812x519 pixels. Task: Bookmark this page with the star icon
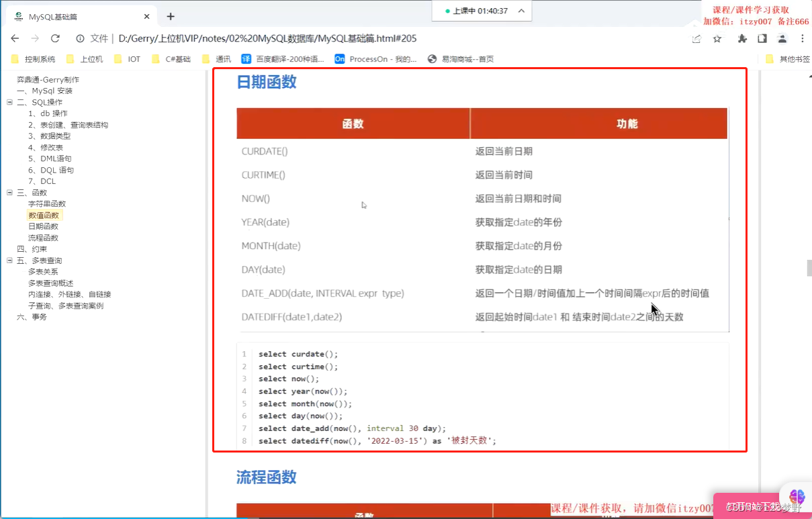(x=717, y=39)
